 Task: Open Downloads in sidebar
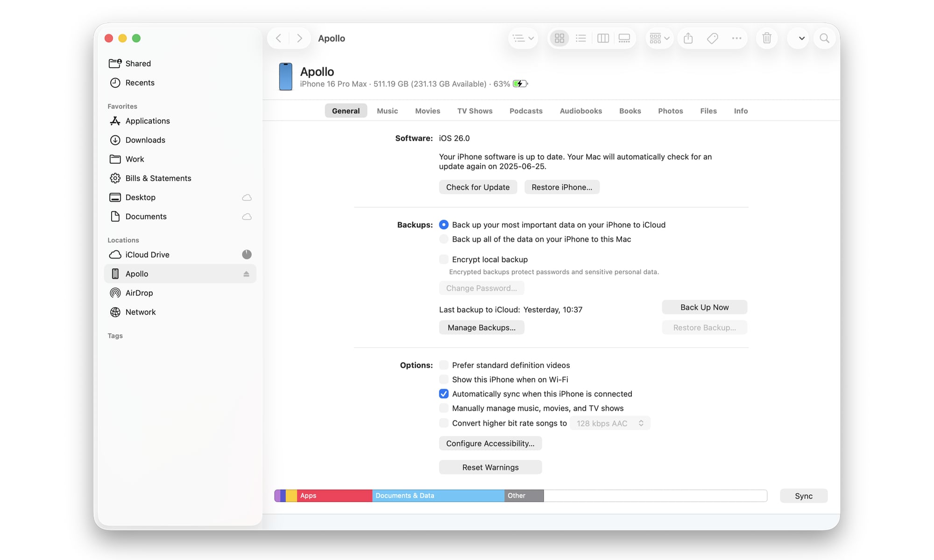coord(180,140)
